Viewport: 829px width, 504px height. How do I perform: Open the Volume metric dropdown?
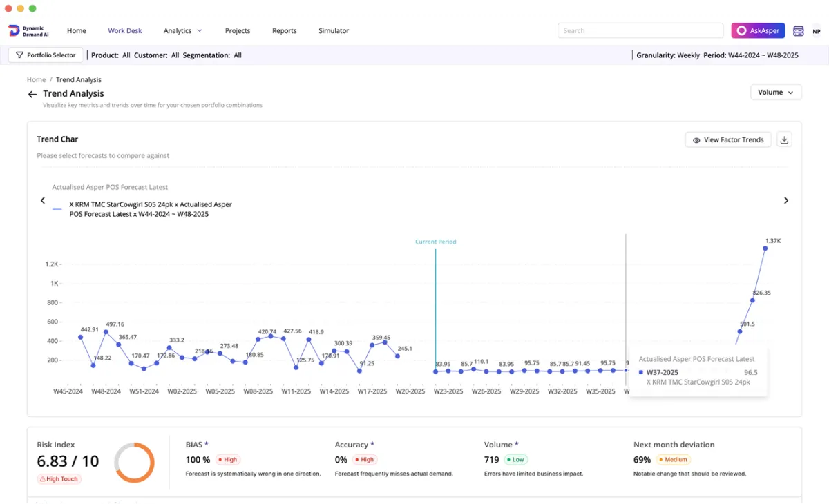pos(776,92)
